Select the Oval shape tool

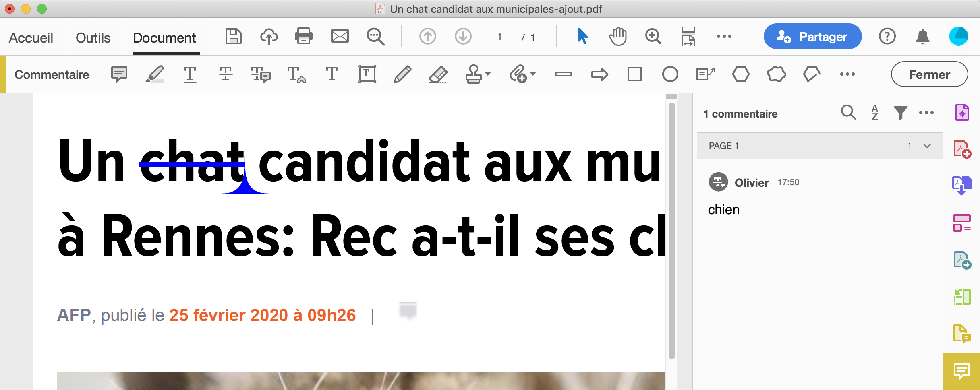point(670,74)
